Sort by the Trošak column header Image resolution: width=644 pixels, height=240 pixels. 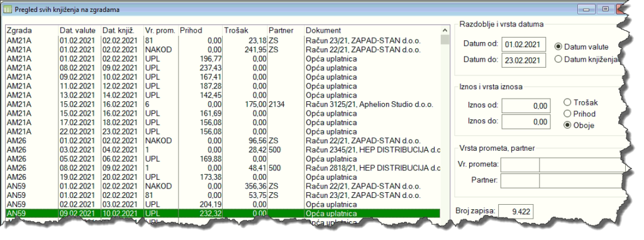pos(245,30)
